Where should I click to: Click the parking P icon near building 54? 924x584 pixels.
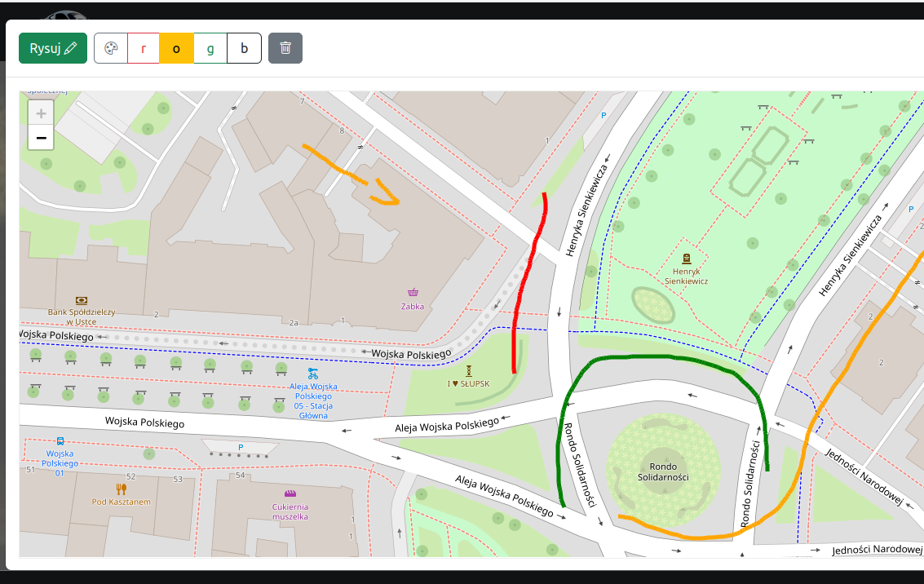(x=241, y=447)
